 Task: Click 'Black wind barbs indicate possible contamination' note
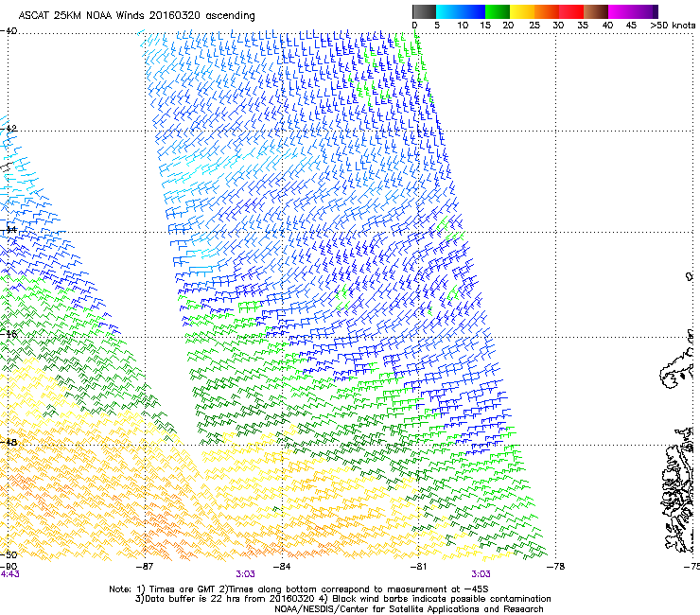(442, 599)
